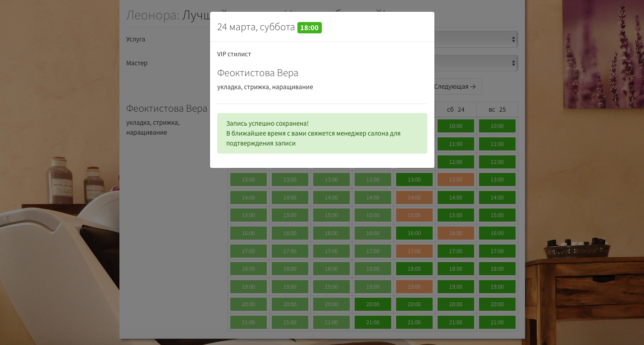Screen dimensions: 644x345
Task: Click Феоктистова Вера name inside the dialog
Action: (257, 73)
